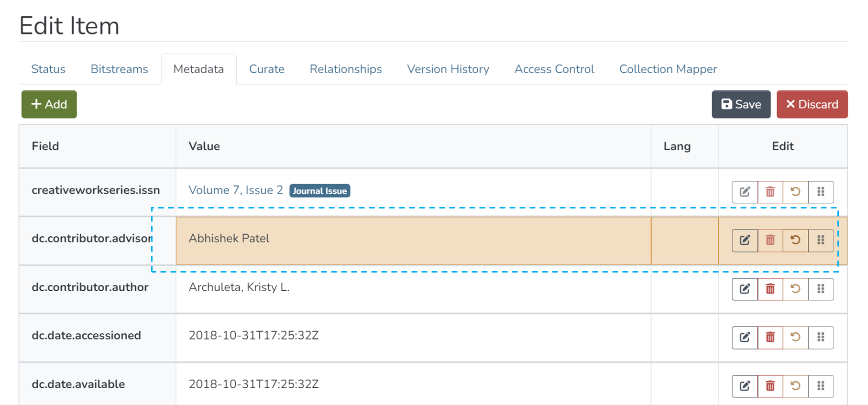Save the metadata changes

(x=741, y=104)
